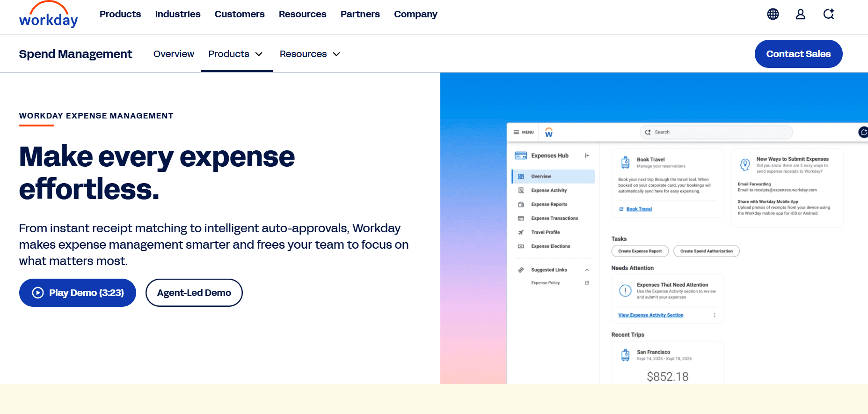This screenshot has height=414, width=868.
Task: Click the 'Needs Attention' section heading
Action: click(633, 268)
